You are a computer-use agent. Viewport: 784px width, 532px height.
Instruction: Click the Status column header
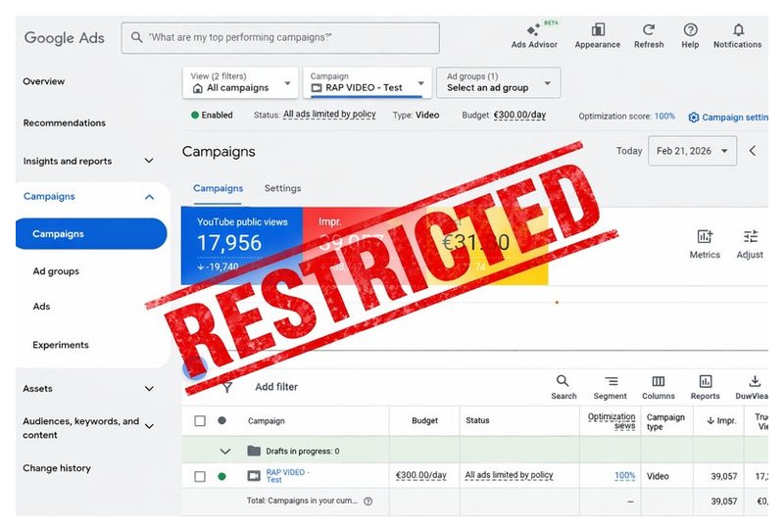click(477, 420)
